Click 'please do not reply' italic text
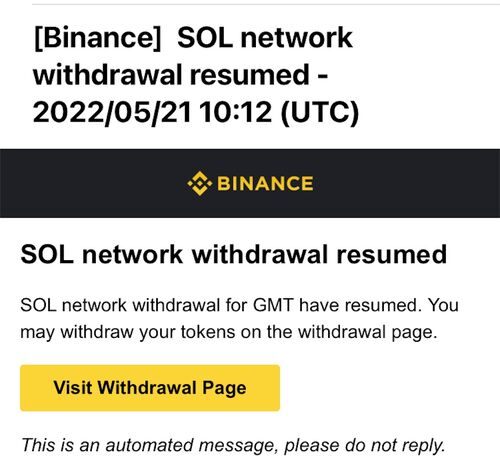 click(x=365, y=446)
